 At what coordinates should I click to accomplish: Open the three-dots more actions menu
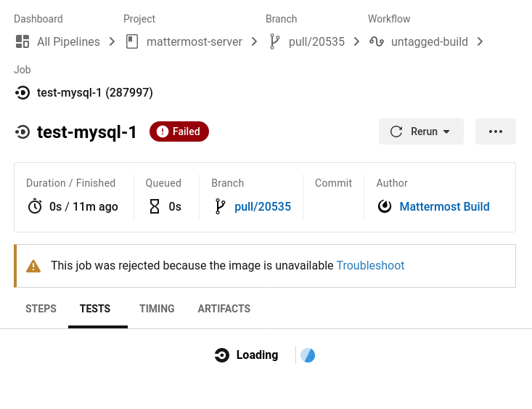tap(496, 131)
